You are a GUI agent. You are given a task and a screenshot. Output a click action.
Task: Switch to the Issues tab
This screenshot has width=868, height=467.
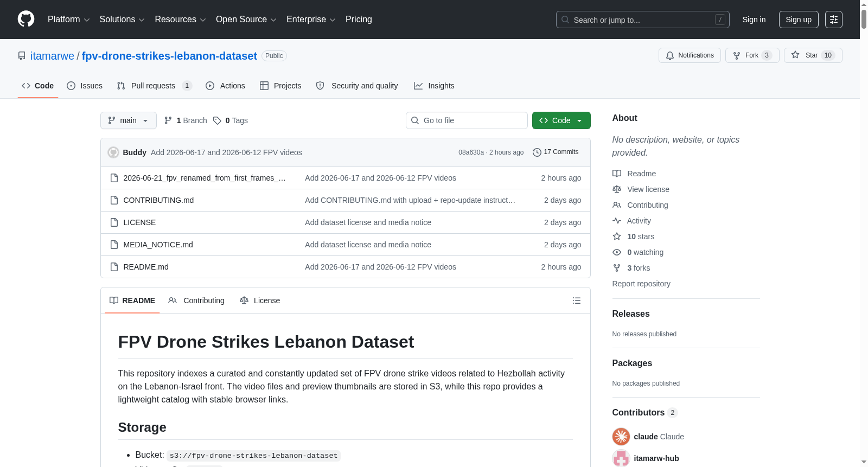85,86
